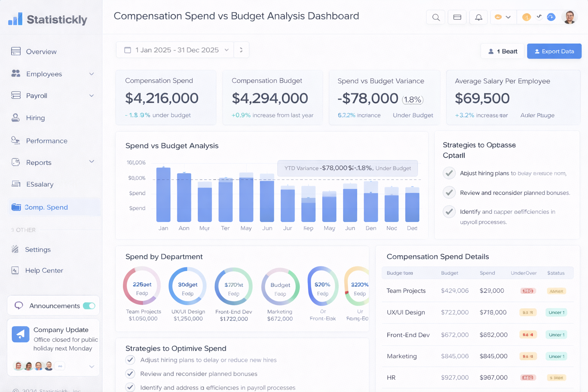Click the Export Data button
Screen dimensions: 588x392
(x=554, y=51)
